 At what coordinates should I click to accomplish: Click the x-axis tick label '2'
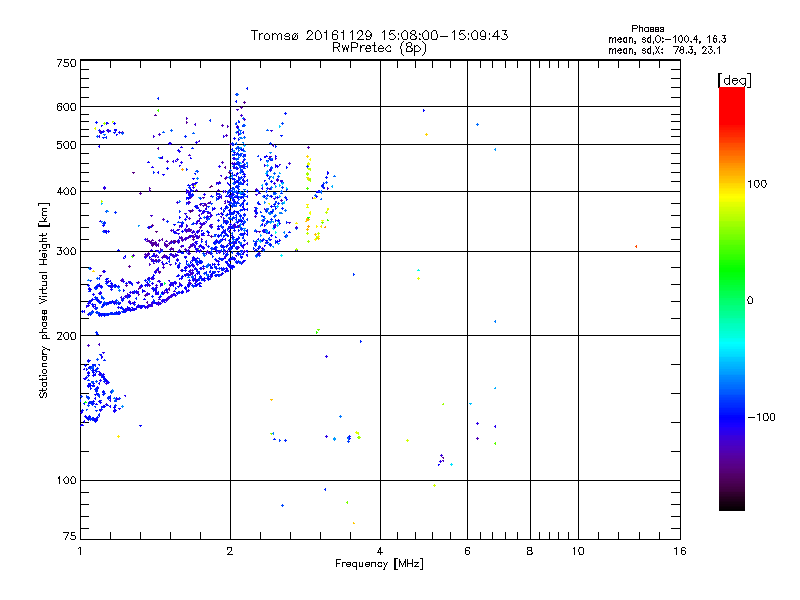pyautogui.click(x=230, y=551)
